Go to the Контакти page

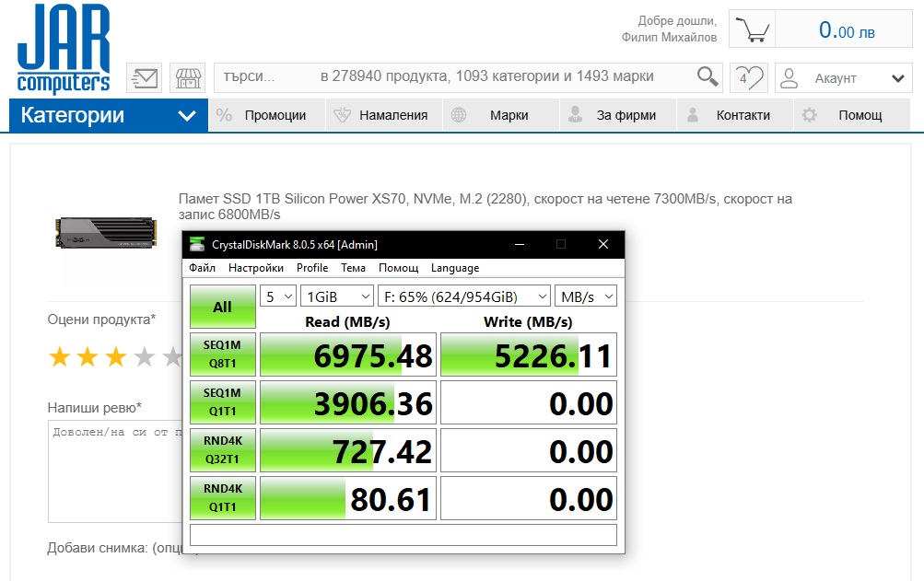[743, 115]
